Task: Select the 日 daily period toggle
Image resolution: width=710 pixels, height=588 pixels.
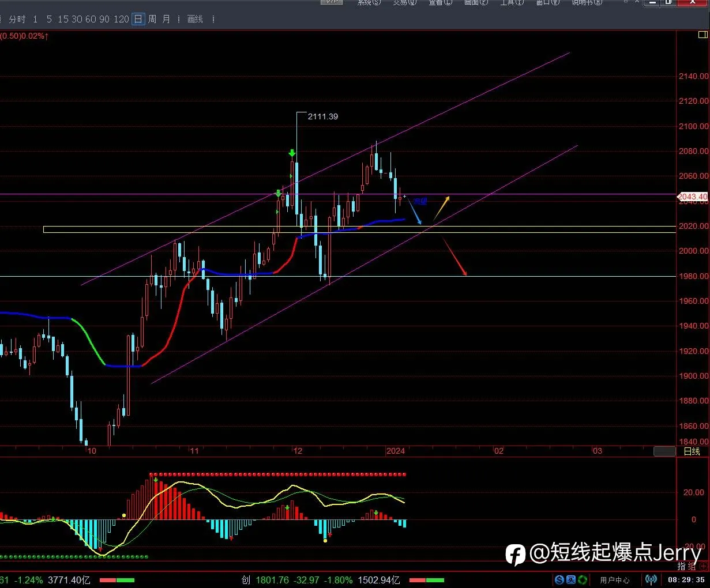Action: coord(138,19)
